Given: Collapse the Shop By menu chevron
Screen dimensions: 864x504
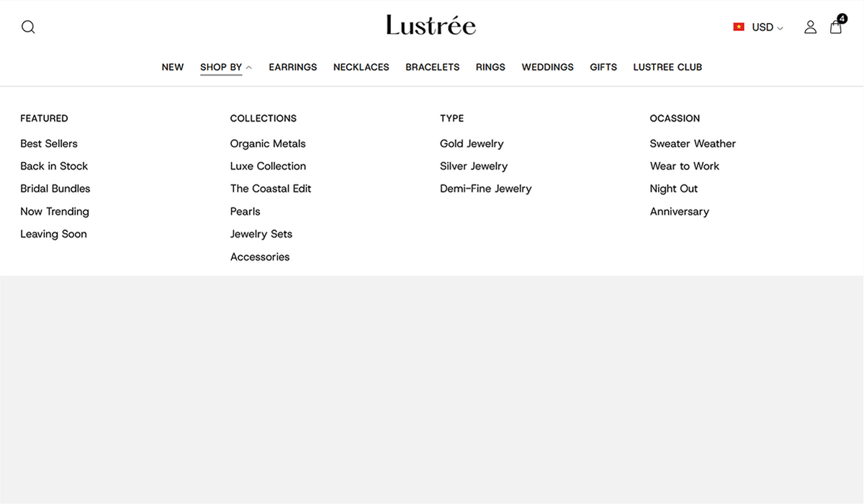Looking at the screenshot, I should (248, 68).
